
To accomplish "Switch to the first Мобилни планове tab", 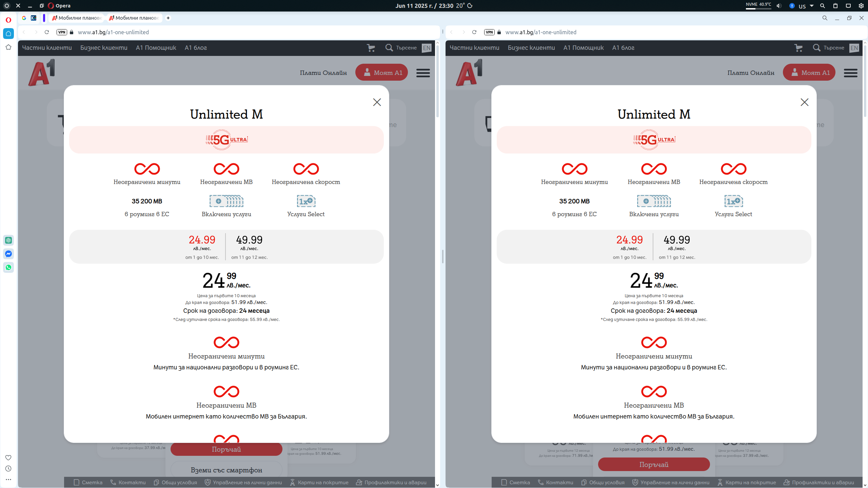I will pos(77,18).
